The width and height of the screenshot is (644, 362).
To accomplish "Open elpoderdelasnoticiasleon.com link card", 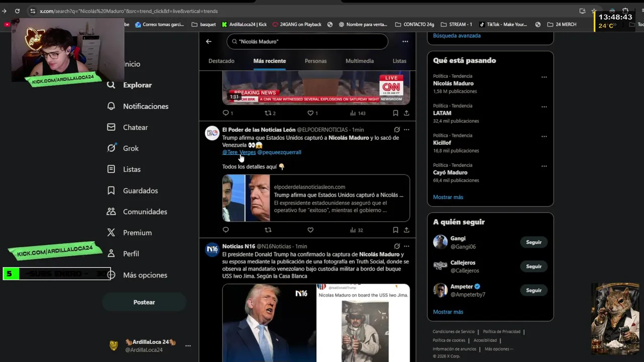I will [316, 198].
